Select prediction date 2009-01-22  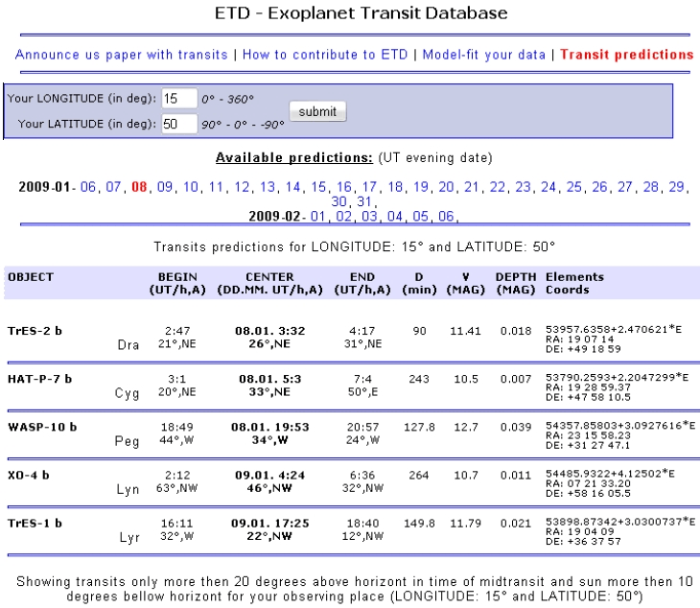click(x=498, y=187)
